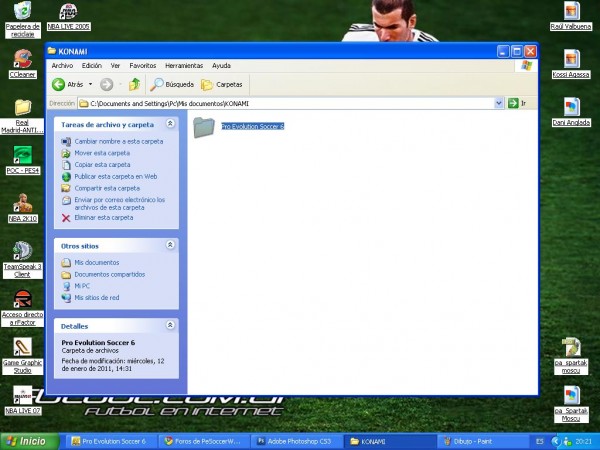Minimize the KONAMI window
600x450 pixels.
click(503, 51)
